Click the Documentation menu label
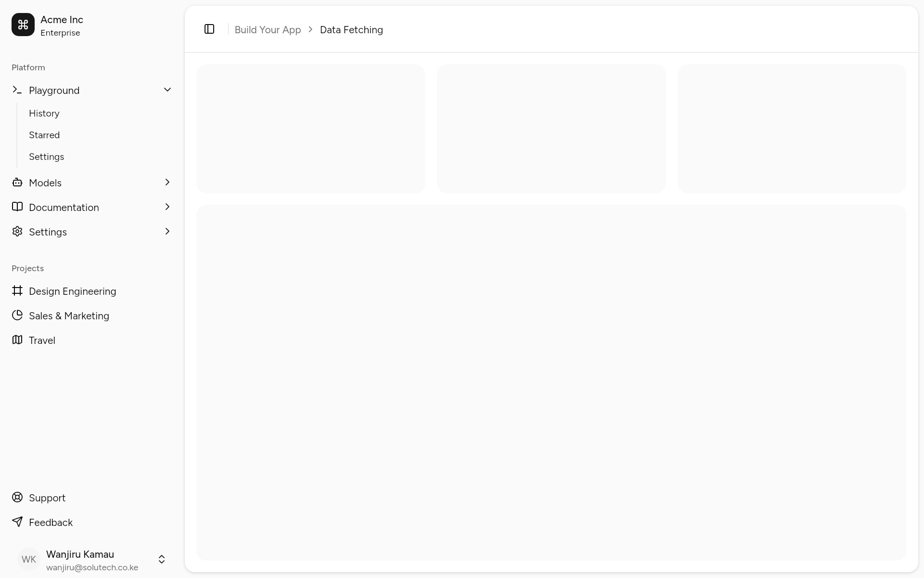The height and width of the screenshot is (578, 924). (64, 208)
